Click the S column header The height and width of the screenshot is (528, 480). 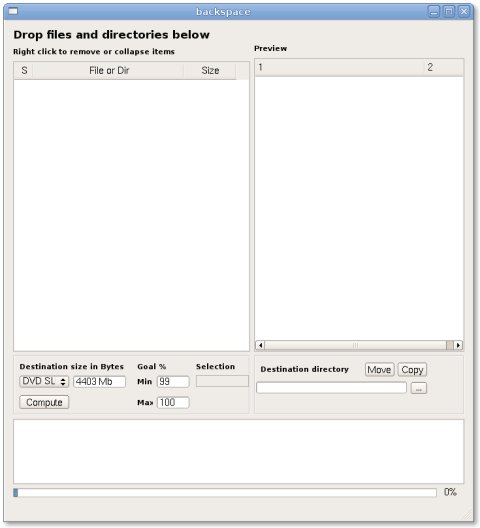24,70
